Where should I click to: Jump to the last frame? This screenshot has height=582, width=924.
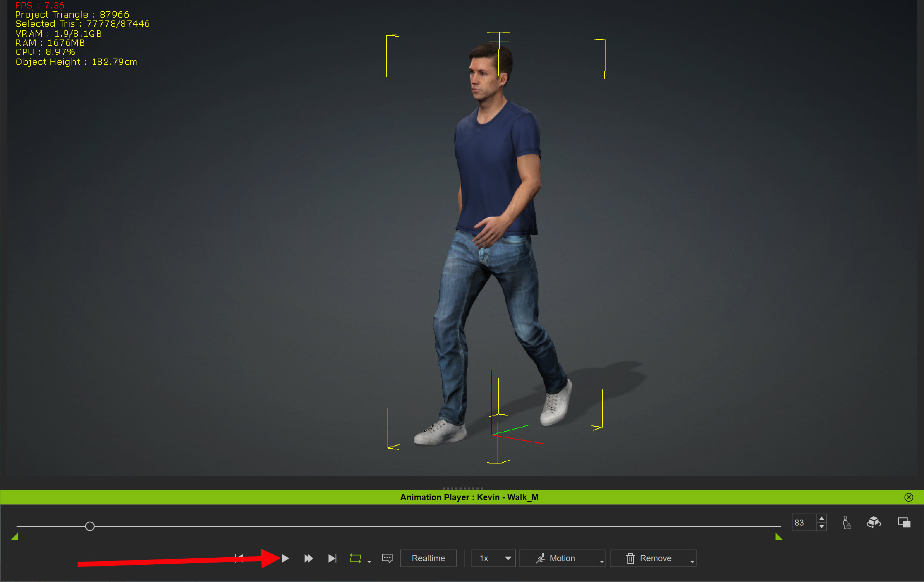(x=332, y=558)
